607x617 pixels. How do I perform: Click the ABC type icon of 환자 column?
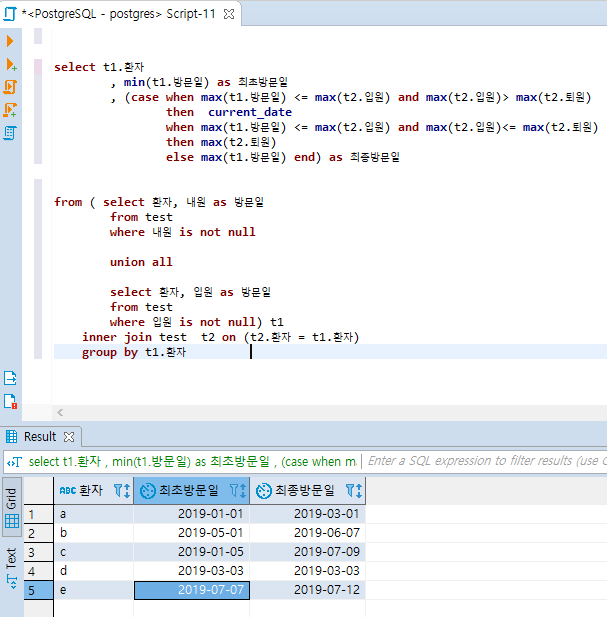click(x=68, y=490)
